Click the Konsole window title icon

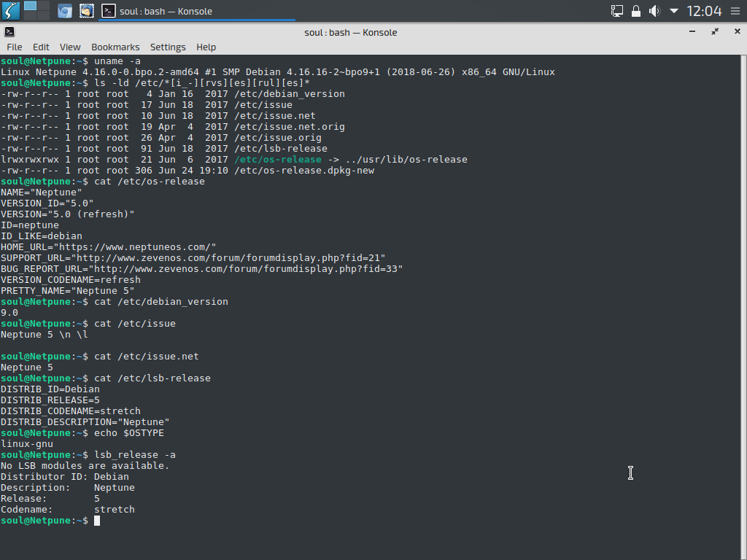[x=9, y=32]
